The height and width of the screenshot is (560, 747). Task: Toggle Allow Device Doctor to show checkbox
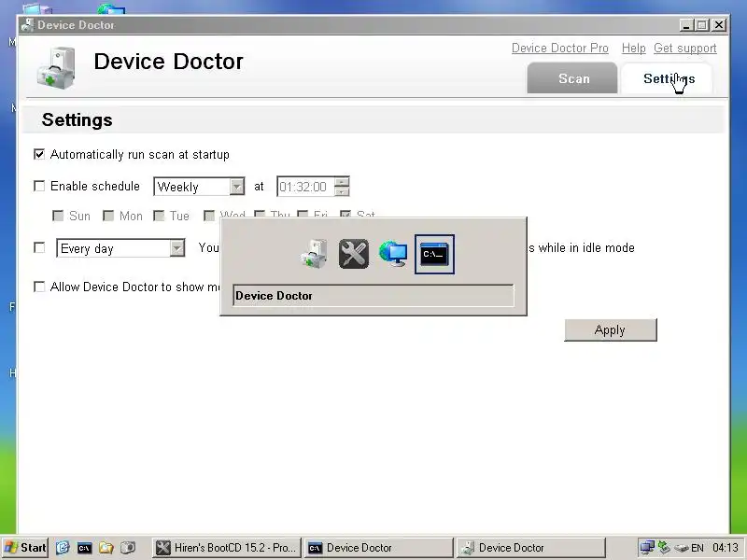39,287
